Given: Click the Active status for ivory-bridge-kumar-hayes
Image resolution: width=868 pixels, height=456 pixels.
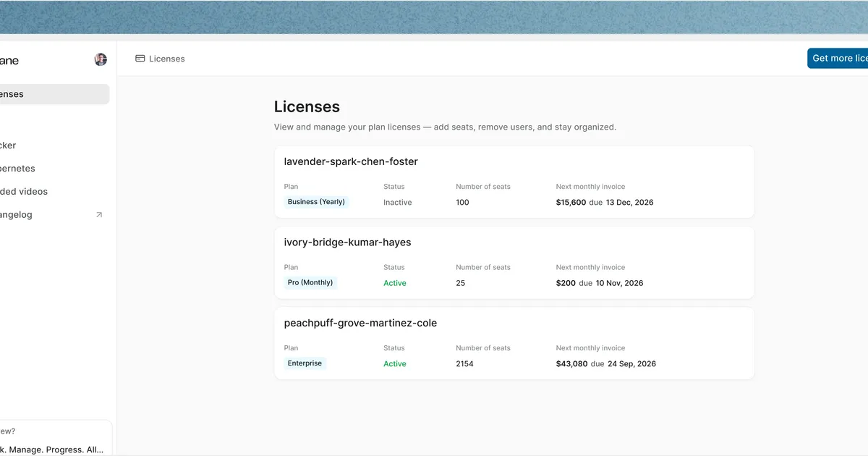Looking at the screenshot, I should point(395,283).
